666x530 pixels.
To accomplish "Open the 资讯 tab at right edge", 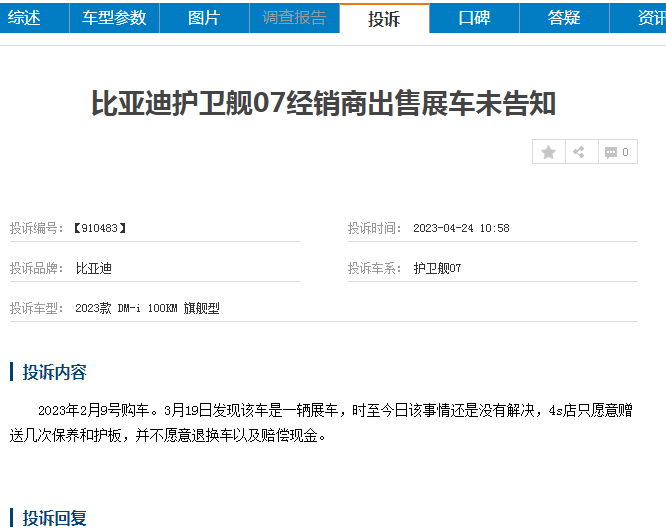I will (x=638, y=18).
